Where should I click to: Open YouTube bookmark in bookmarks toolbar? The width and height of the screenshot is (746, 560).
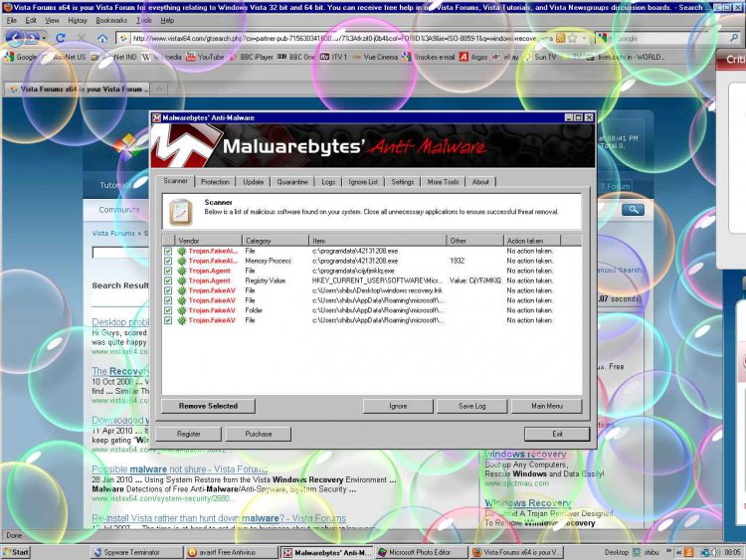coord(205,57)
